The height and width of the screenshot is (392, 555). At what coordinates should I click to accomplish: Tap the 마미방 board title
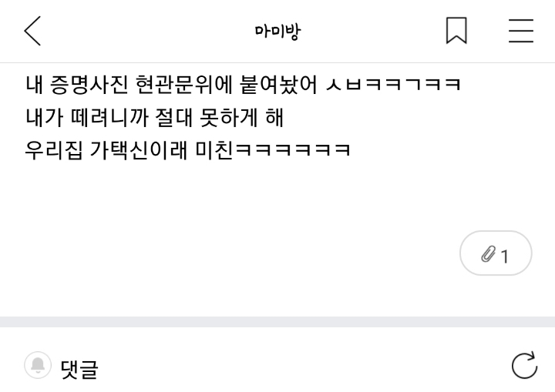click(x=277, y=32)
